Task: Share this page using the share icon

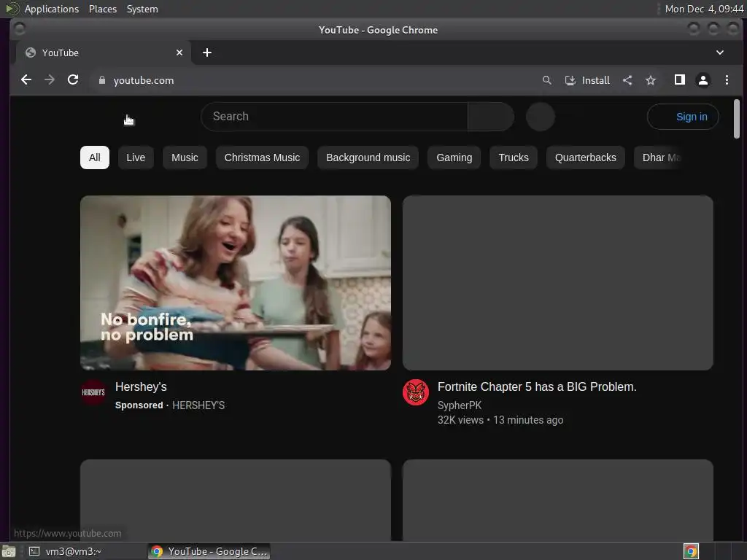Action: (x=627, y=80)
